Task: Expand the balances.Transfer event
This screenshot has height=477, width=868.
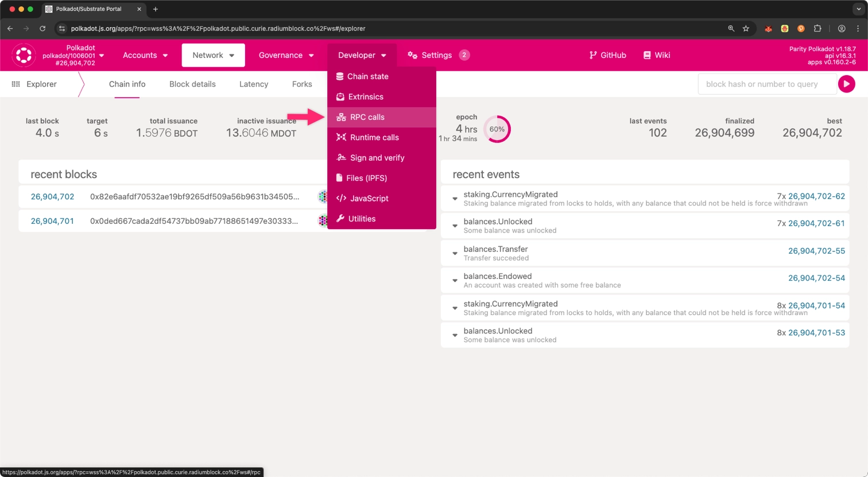Action: (455, 253)
